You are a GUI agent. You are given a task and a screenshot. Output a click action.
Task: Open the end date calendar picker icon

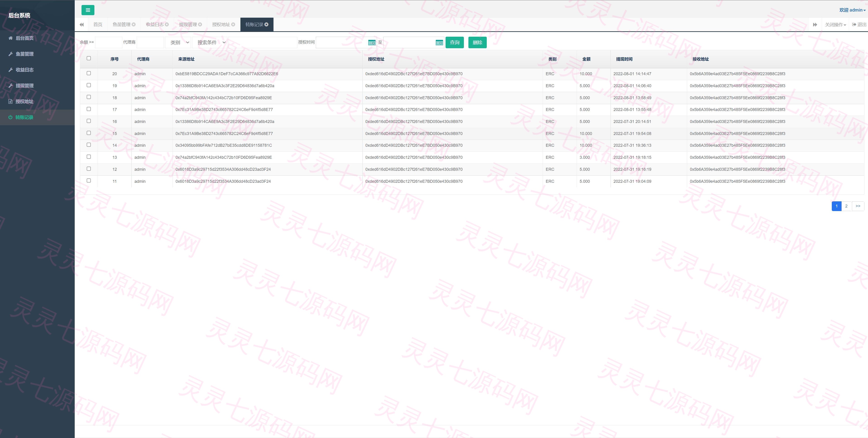[439, 43]
